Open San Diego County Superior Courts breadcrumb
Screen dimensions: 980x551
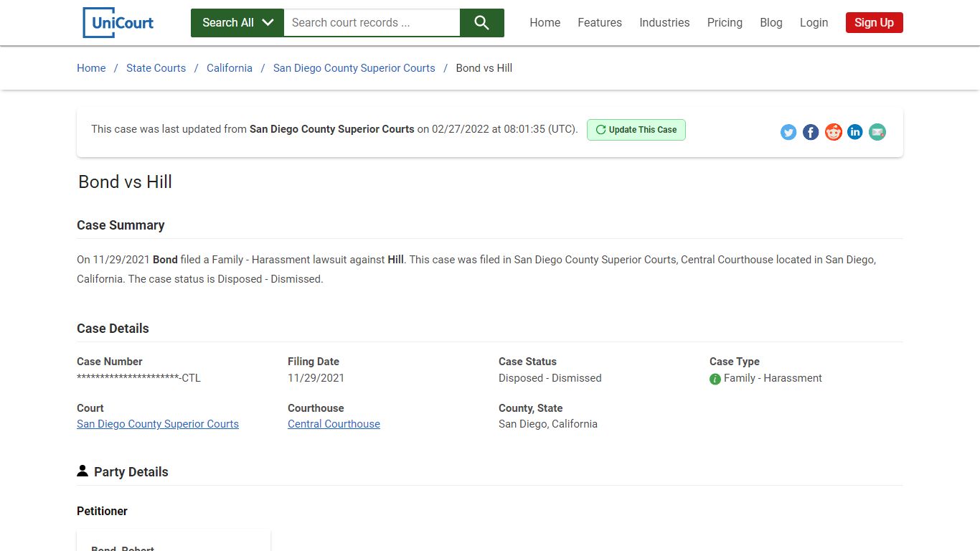pyautogui.click(x=354, y=68)
